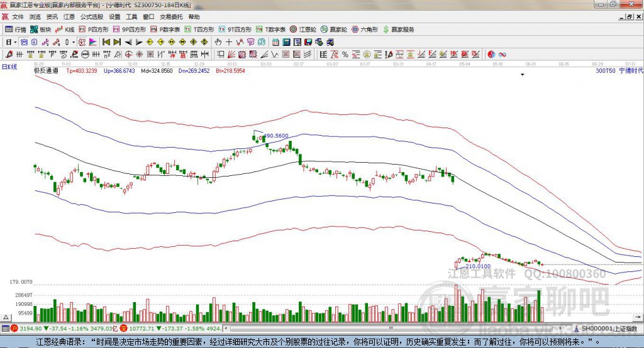Viewport: 644px width, 348px height.
Task: Open the 六角形 hexagon tool
Action: click(365, 30)
